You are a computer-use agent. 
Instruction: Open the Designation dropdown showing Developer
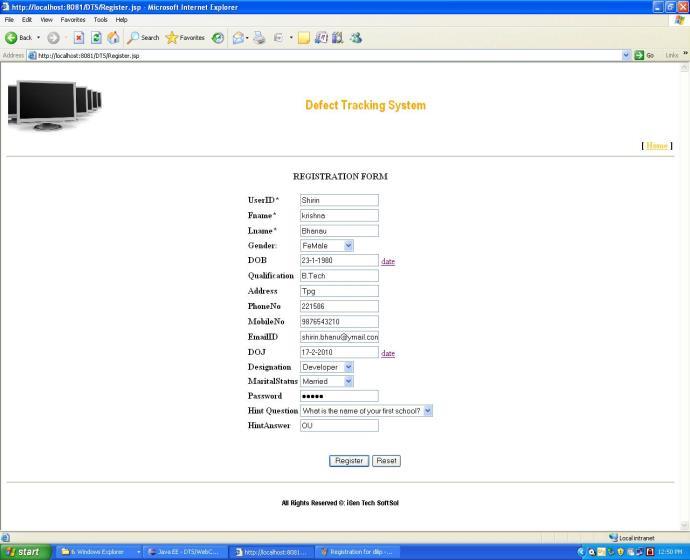pyautogui.click(x=327, y=367)
